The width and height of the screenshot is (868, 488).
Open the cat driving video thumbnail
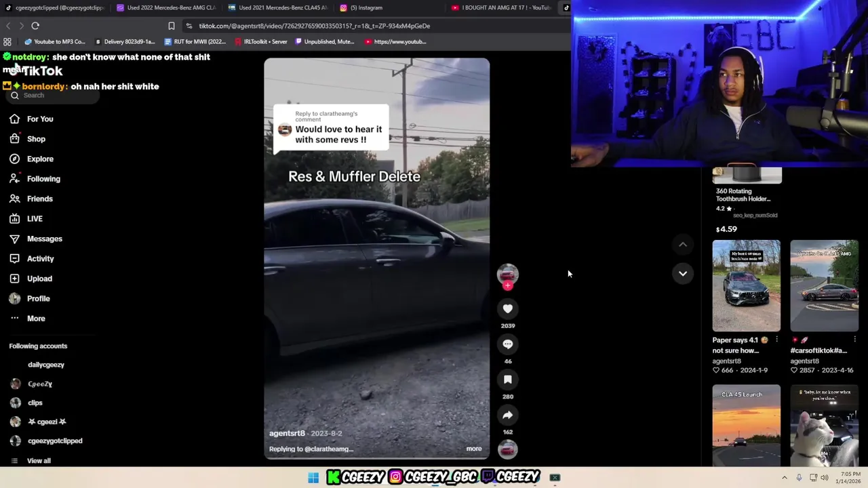click(x=824, y=425)
